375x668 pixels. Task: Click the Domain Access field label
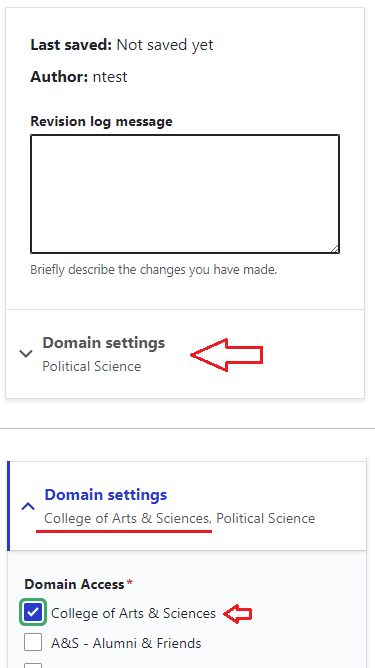point(74,584)
